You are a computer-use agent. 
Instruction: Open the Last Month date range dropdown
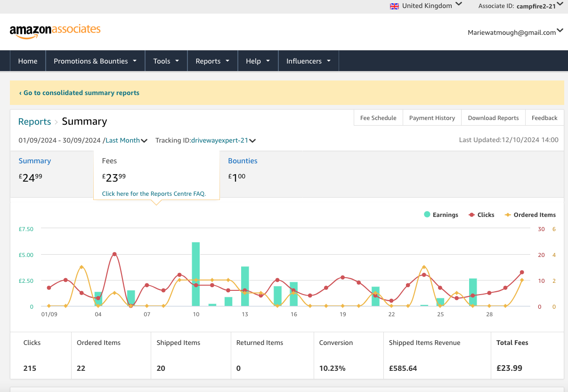[127, 140]
